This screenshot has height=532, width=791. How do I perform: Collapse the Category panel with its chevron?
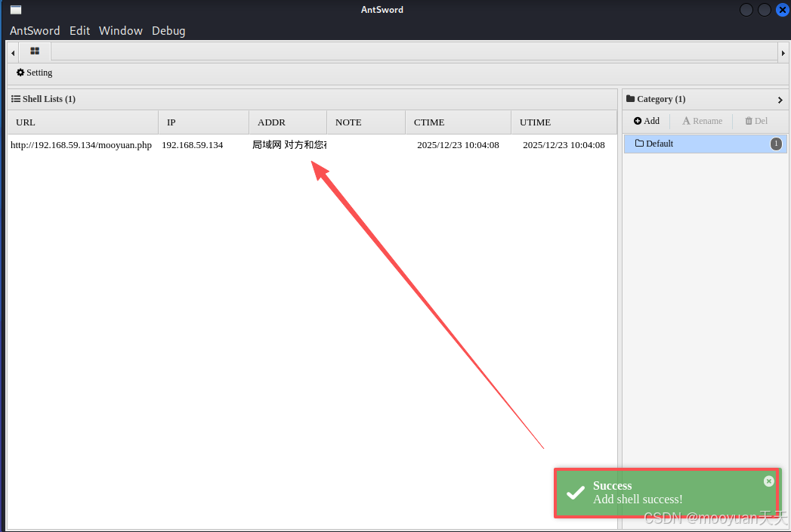(780, 100)
